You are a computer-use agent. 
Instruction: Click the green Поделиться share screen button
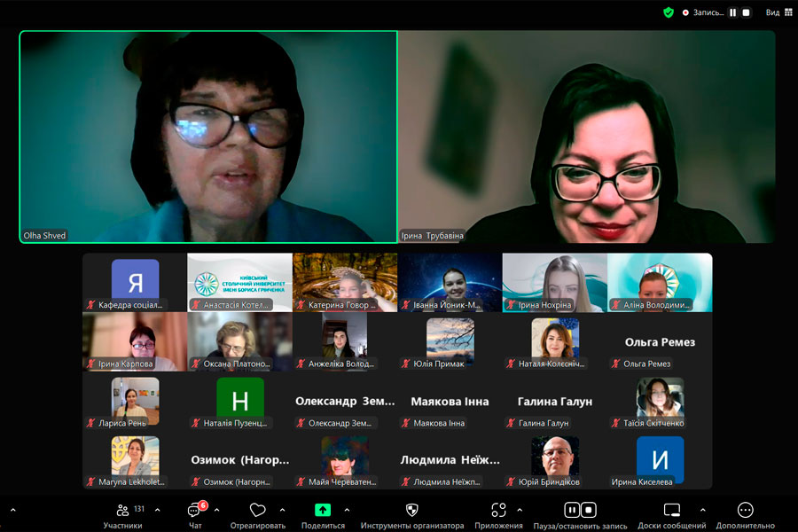(x=323, y=510)
